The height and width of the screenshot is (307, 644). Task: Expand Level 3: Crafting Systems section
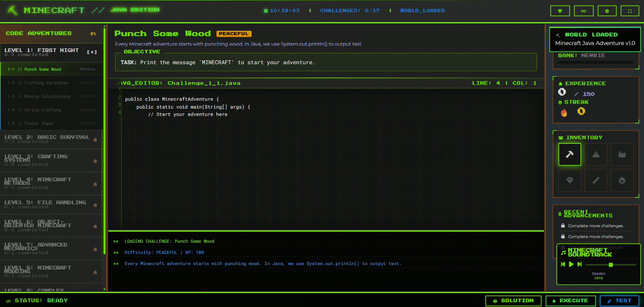51,160
